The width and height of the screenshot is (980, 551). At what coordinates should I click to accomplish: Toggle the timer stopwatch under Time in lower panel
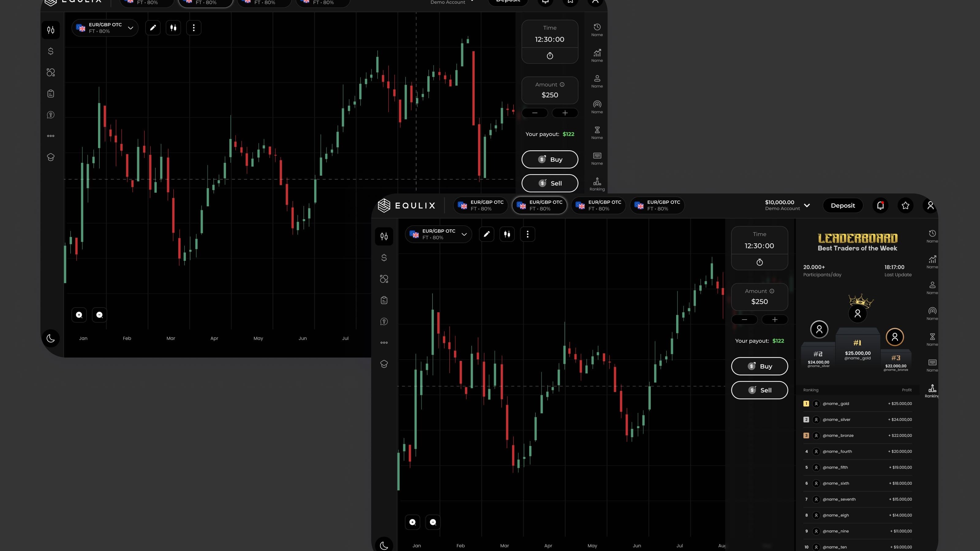(x=759, y=262)
